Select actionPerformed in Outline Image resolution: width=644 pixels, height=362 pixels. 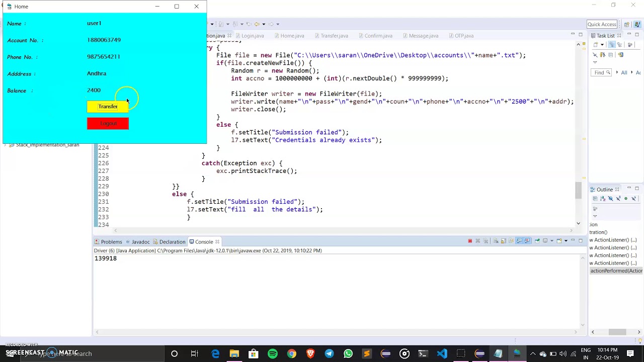tap(616, 271)
